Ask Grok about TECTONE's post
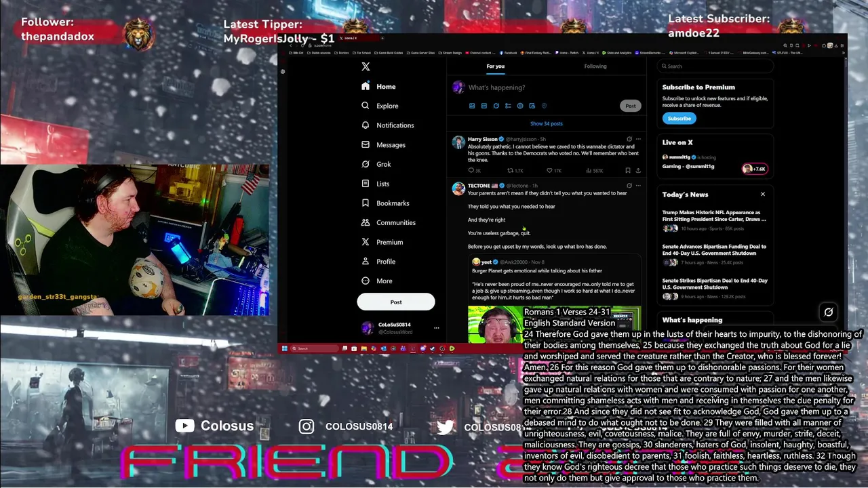Viewport: 868px width, 488px height. (629, 186)
